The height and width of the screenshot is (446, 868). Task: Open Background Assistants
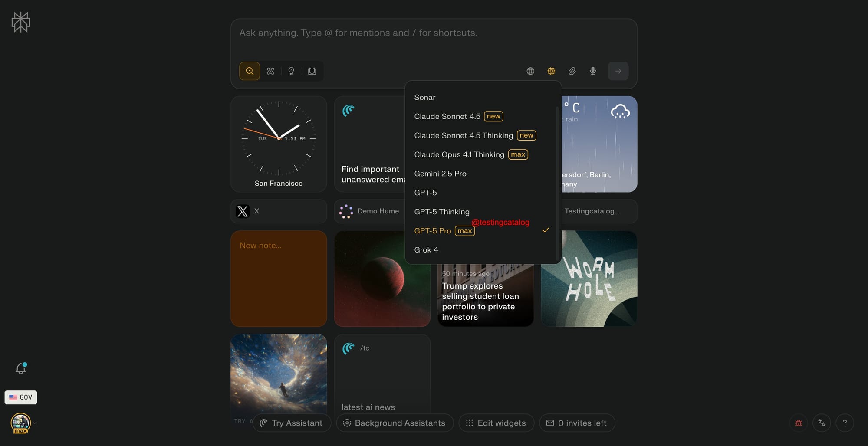click(x=395, y=423)
